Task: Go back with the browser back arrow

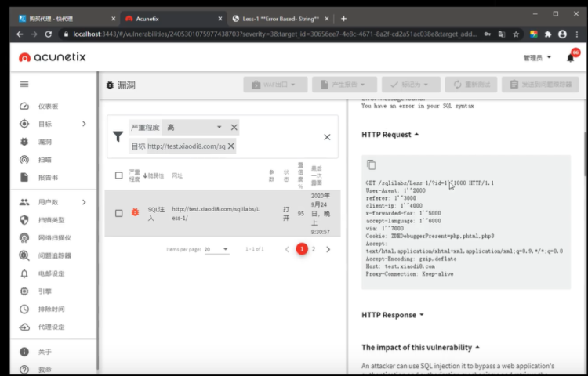Action: pyautogui.click(x=20, y=34)
